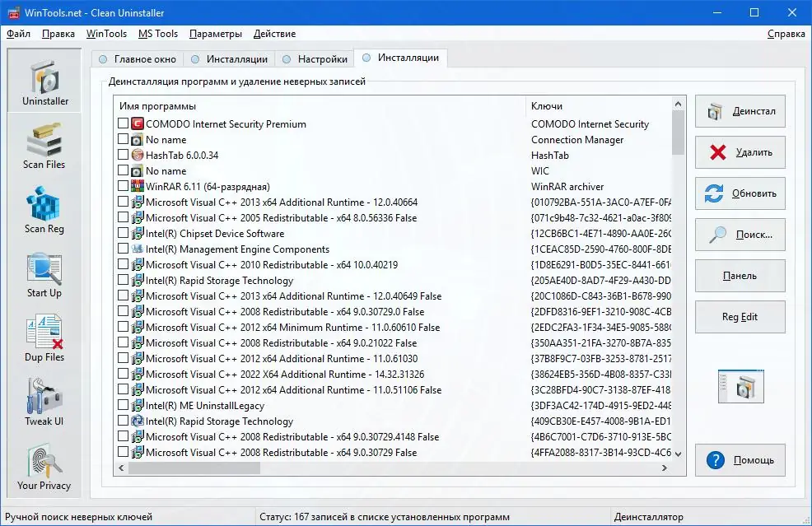Select the Intel(R) Rapid Storage Technology {409CB30E row
Image resolution: width=812 pixels, height=526 pixels.
coord(394,421)
